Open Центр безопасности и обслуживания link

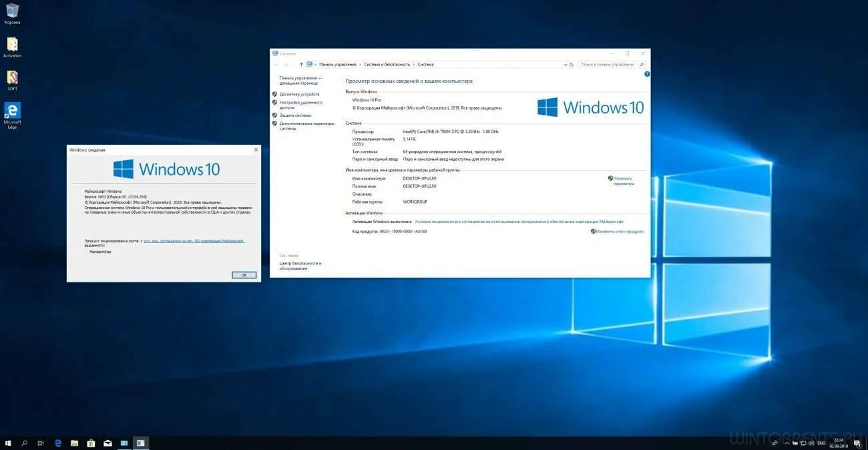tap(300, 266)
